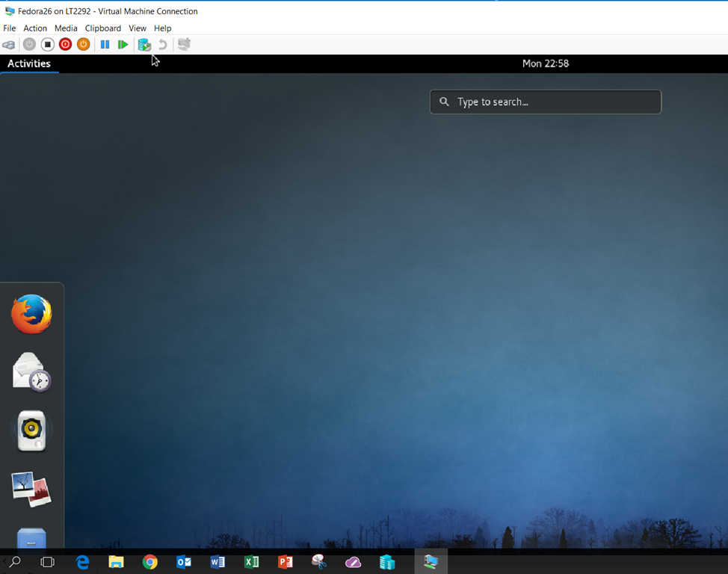Click the Ctrl+Alt+Del toolbar icon
This screenshot has width=728, height=574.
point(9,45)
